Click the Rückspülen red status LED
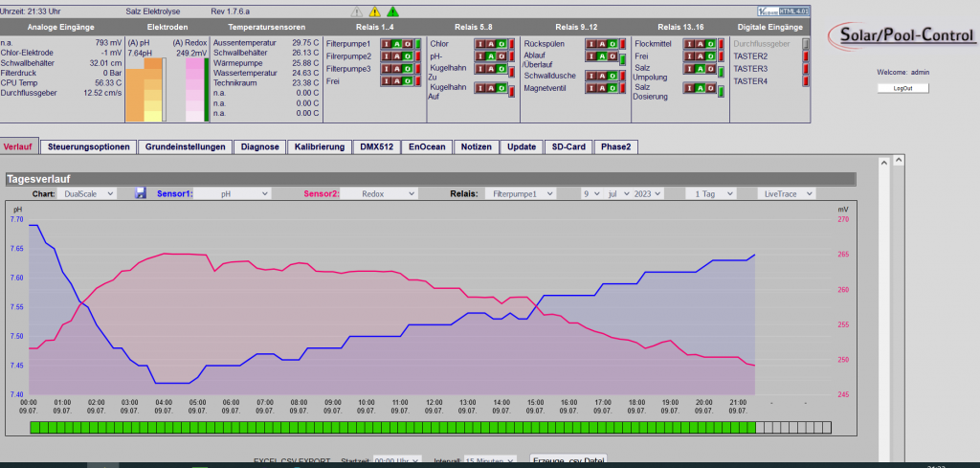The width and height of the screenshot is (980, 468). coord(622,44)
